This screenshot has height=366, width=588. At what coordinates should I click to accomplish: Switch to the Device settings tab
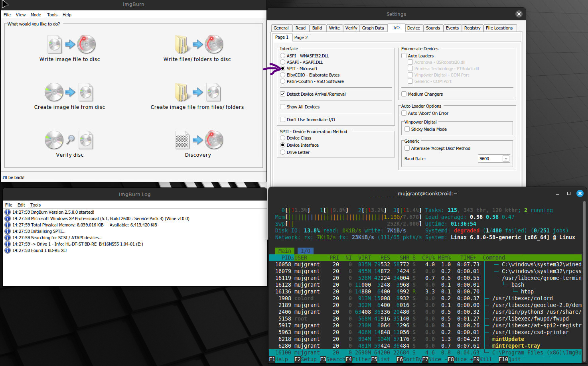(414, 28)
